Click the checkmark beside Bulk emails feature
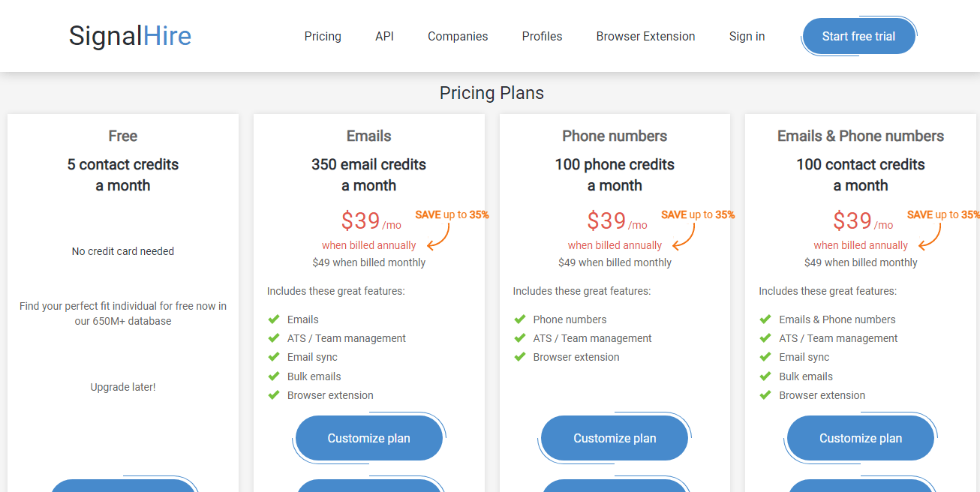 [x=274, y=376]
